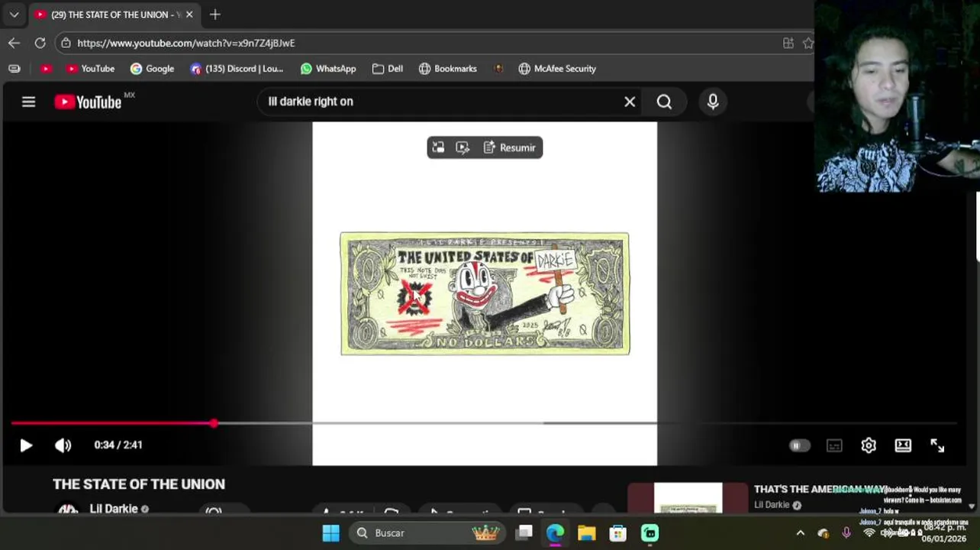Open the YouTube bookmark

[90, 69]
